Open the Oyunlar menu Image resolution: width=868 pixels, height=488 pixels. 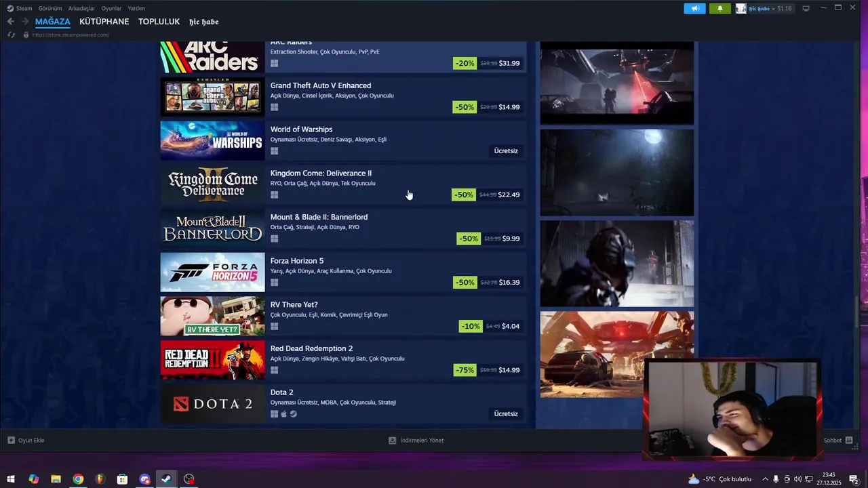(111, 8)
